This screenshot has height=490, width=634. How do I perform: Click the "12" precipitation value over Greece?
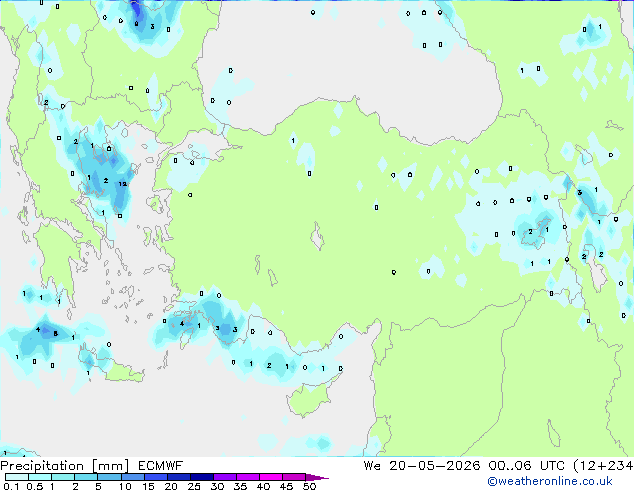click(123, 184)
